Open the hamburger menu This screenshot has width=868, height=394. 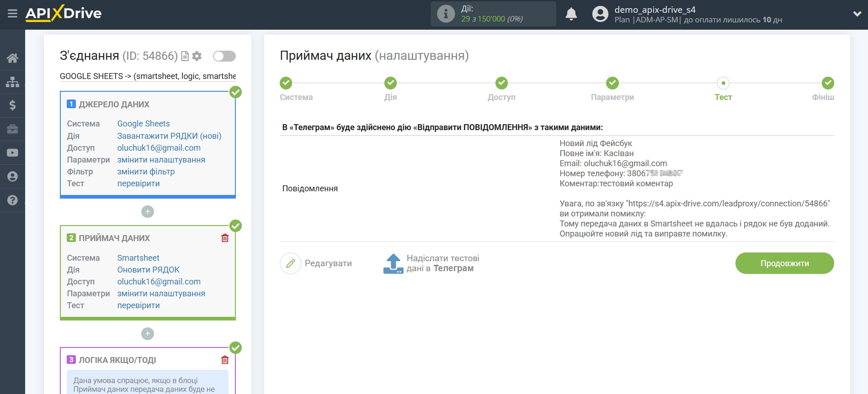tap(12, 14)
